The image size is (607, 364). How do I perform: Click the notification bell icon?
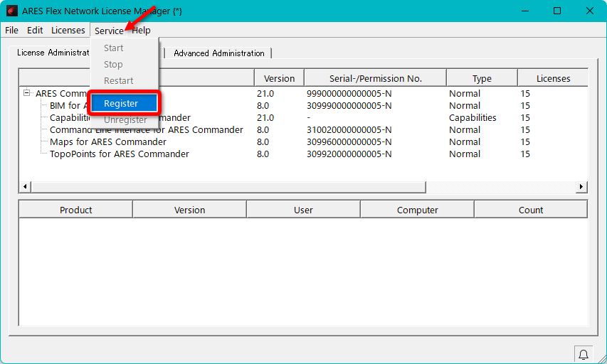click(584, 354)
